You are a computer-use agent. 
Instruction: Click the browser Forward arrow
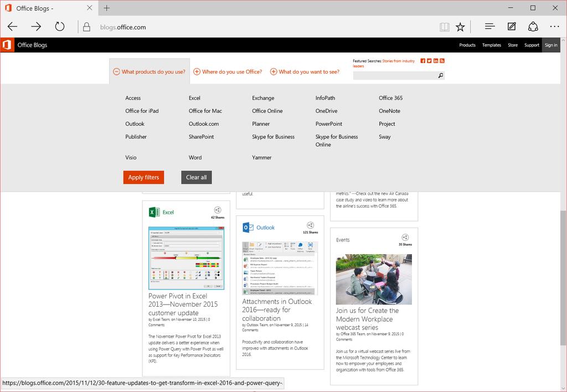(x=36, y=27)
